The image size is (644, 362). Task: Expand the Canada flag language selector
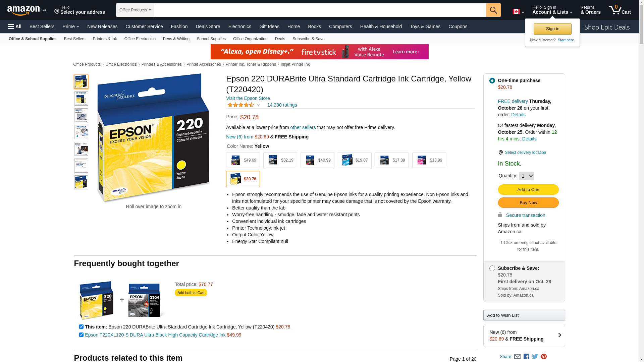pyautogui.click(x=518, y=12)
